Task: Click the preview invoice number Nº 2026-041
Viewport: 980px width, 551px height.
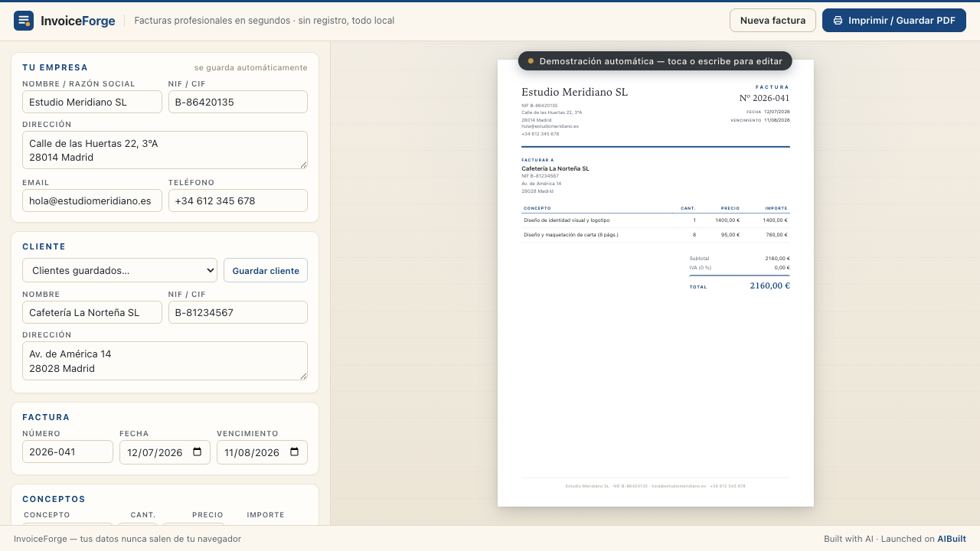Action: pos(764,98)
